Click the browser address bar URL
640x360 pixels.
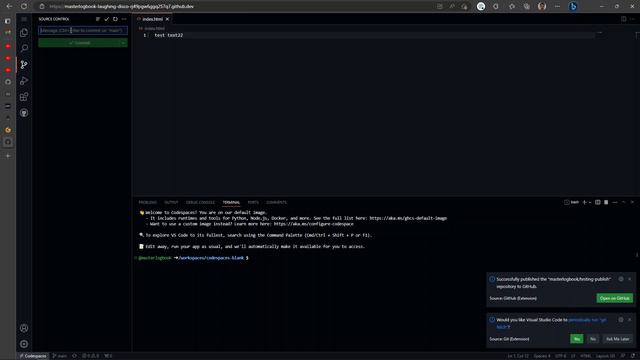click(122, 7)
